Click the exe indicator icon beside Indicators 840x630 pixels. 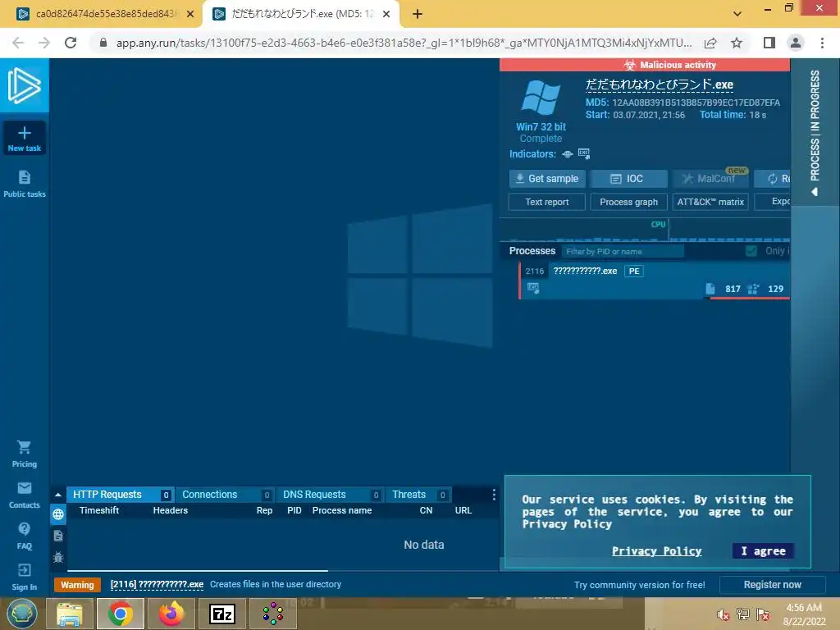click(x=584, y=154)
